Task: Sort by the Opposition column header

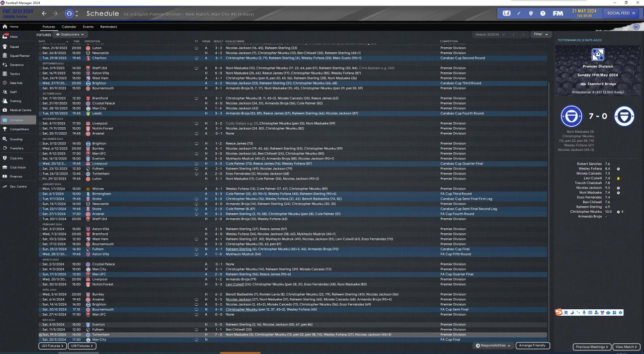Action: 92,41
